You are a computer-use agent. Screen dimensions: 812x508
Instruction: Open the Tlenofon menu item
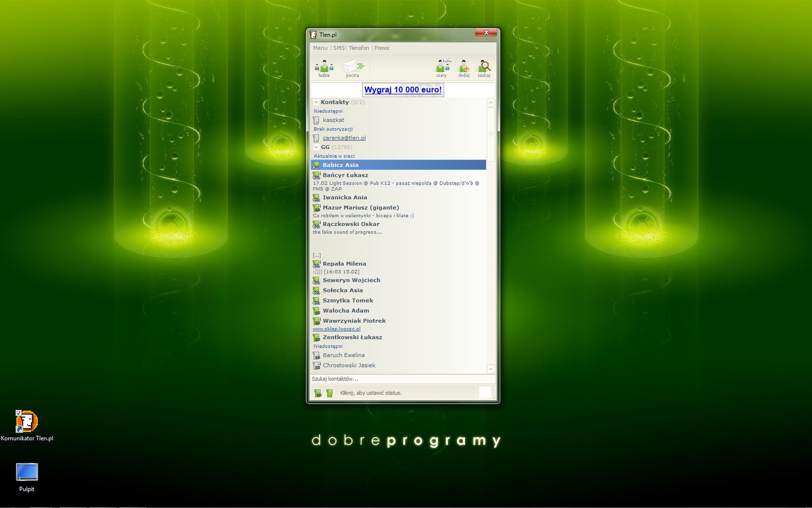359,48
